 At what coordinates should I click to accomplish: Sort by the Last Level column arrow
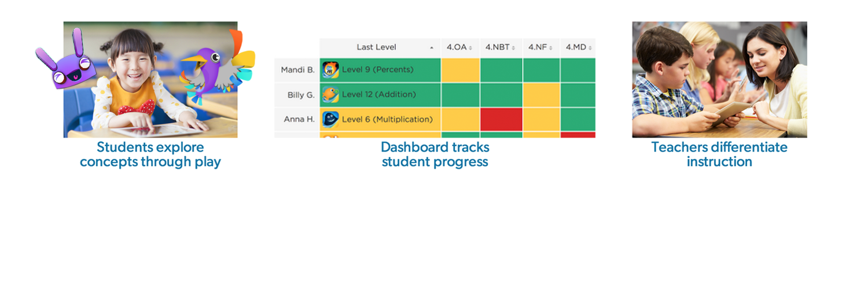[x=432, y=47]
